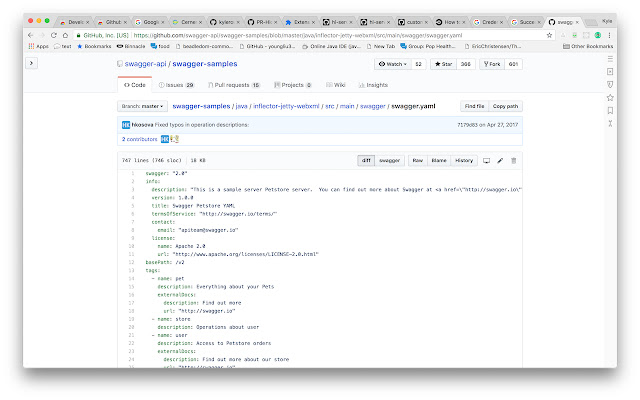Click the browser back arrow
The height and width of the screenshot is (400, 640).
coord(31,35)
